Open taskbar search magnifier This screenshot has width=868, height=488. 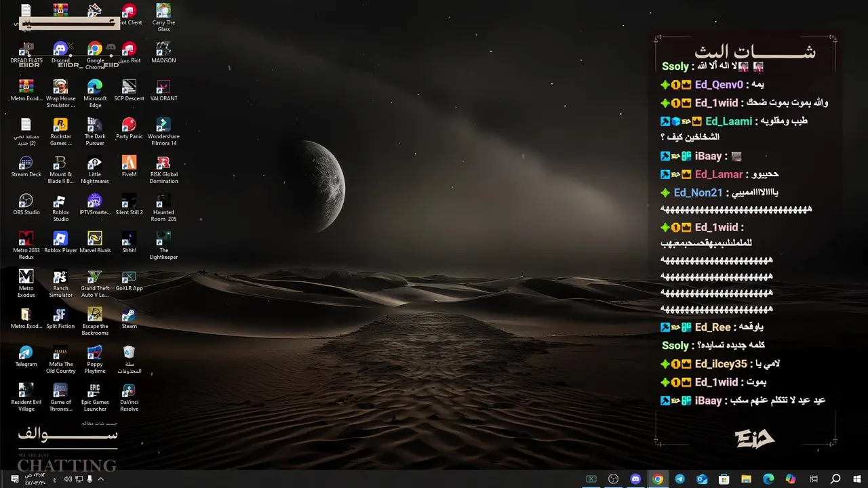point(835,479)
